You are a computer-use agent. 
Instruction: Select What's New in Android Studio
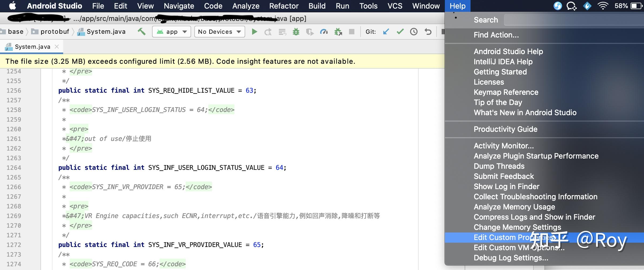(x=525, y=112)
